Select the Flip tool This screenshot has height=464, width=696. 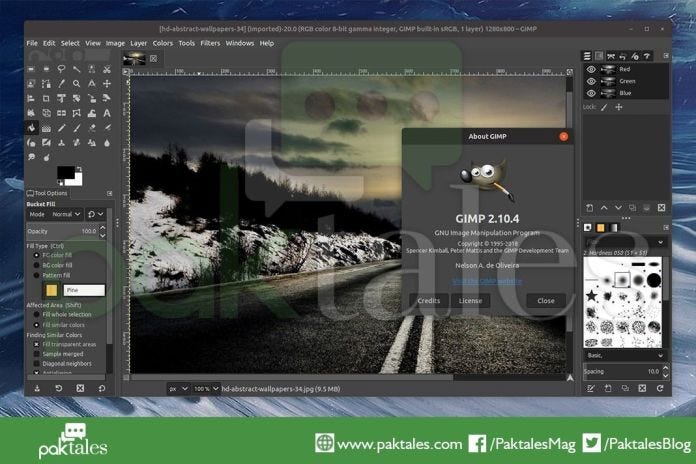(x=61, y=113)
